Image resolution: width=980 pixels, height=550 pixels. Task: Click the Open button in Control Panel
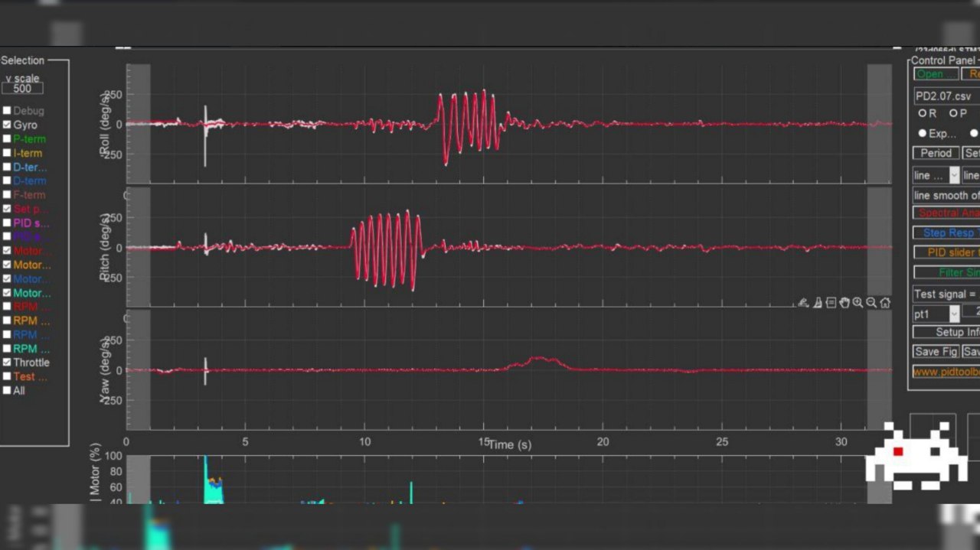point(936,74)
